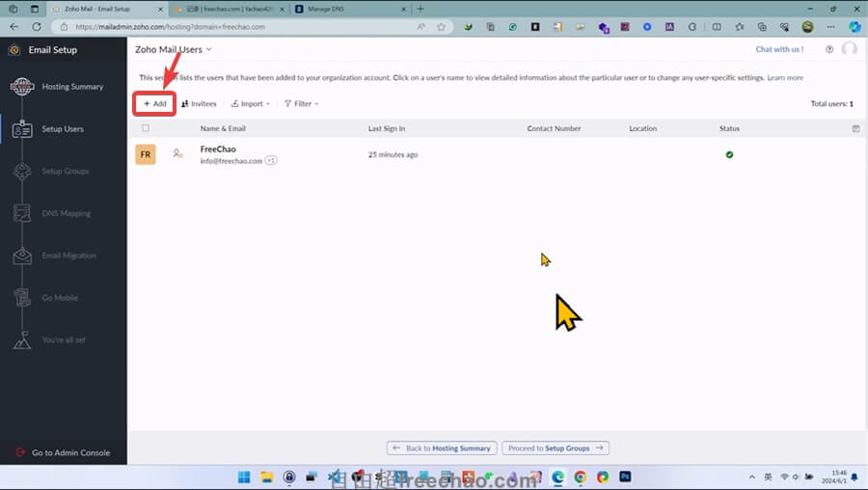Click the DNS Mapping sidebar icon
Image resolution: width=868 pixels, height=490 pixels.
(x=22, y=213)
